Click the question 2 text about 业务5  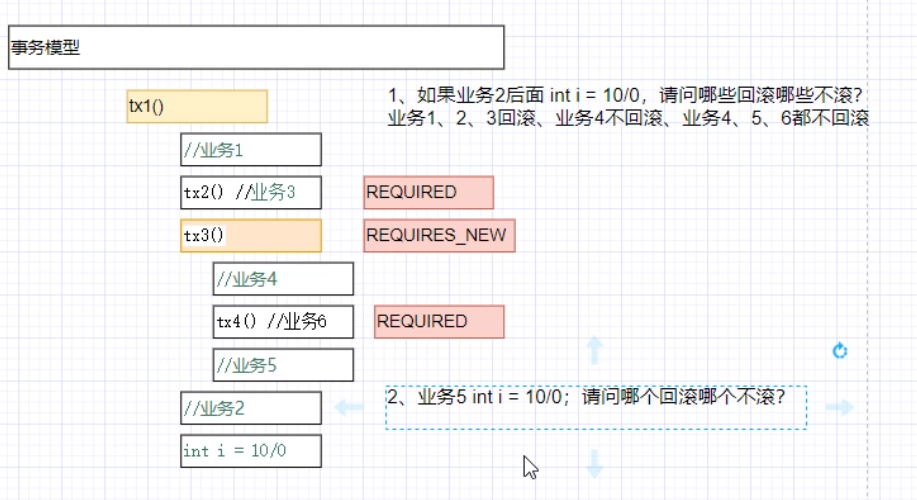(x=586, y=397)
